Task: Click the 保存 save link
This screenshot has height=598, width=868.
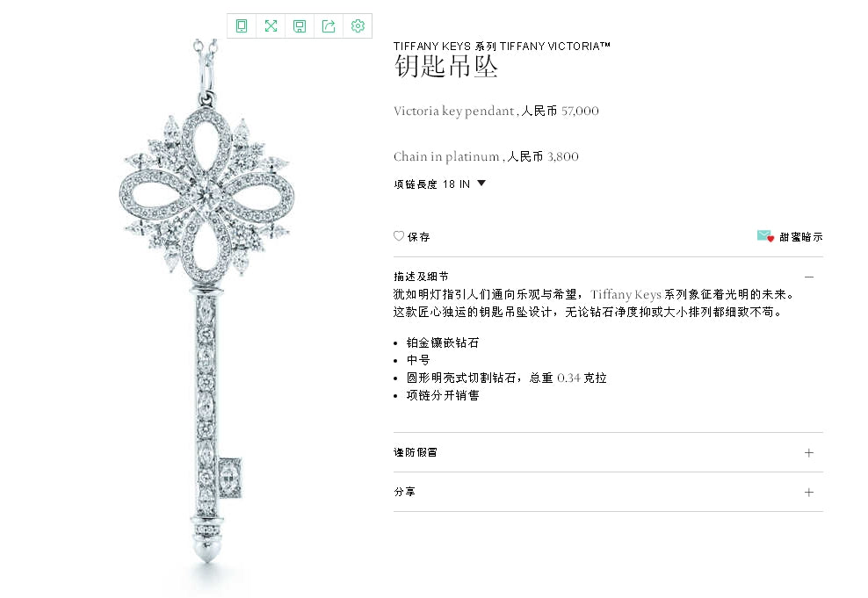Action: coord(418,237)
